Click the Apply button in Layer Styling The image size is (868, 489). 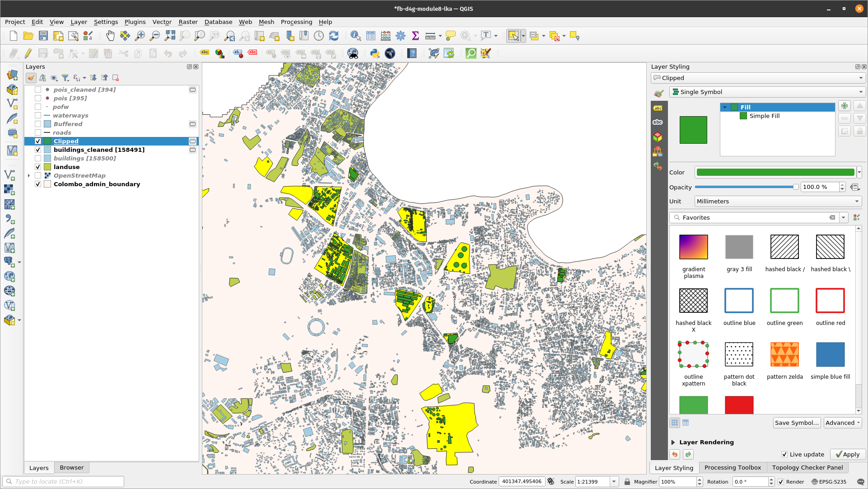pyautogui.click(x=846, y=454)
